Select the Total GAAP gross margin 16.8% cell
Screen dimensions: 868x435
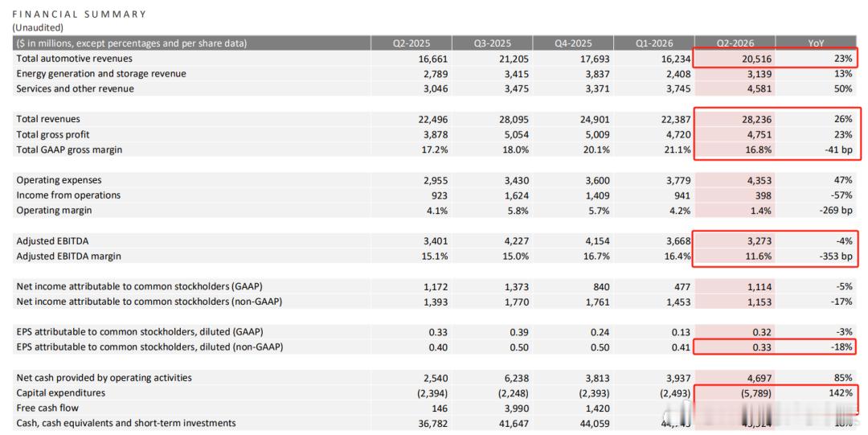pos(758,150)
